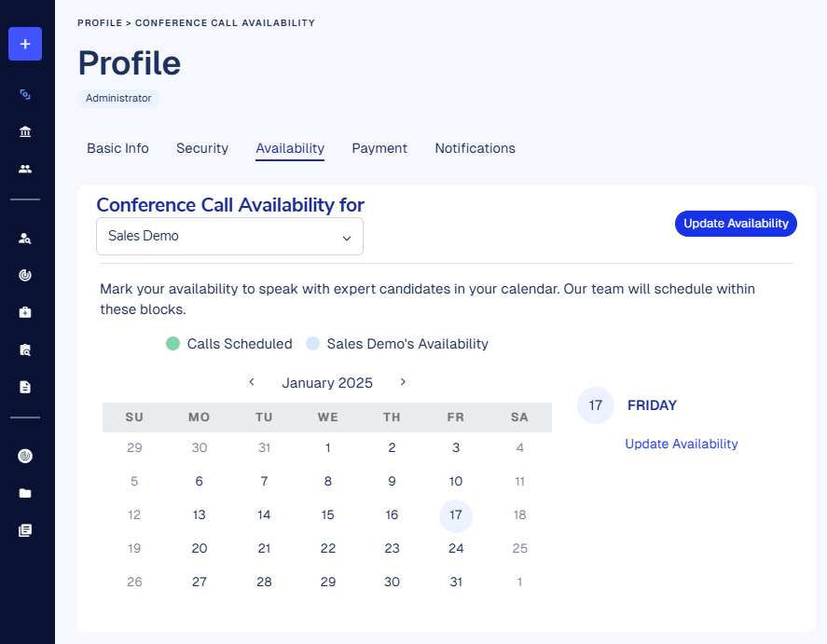Click the stacked library icon in sidebar

(25, 530)
